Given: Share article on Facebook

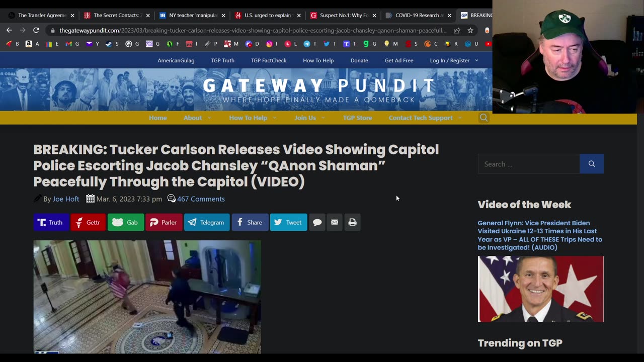Looking at the screenshot, I should pyautogui.click(x=250, y=222).
